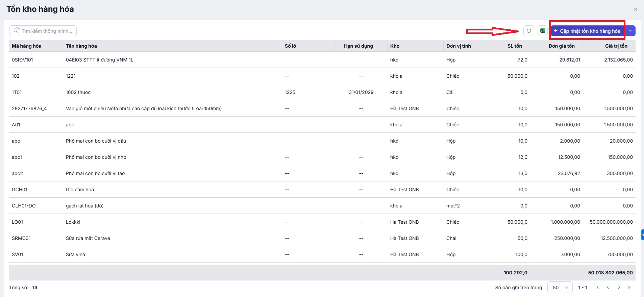Click the Giá trị tồn column header
The width and height of the screenshot is (644, 297).
click(x=616, y=46)
